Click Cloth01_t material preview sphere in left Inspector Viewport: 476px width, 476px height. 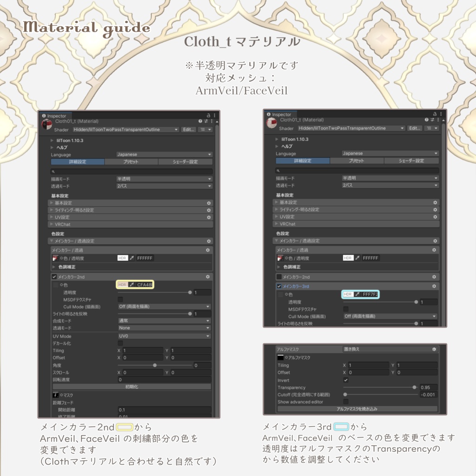(47, 124)
